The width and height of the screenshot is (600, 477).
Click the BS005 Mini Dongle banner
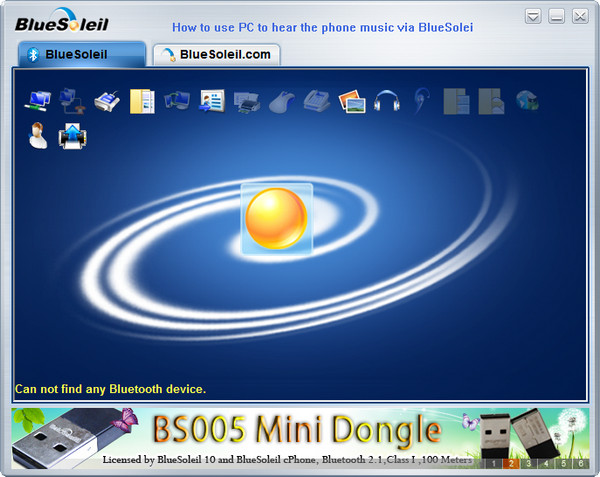coord(296,431)
